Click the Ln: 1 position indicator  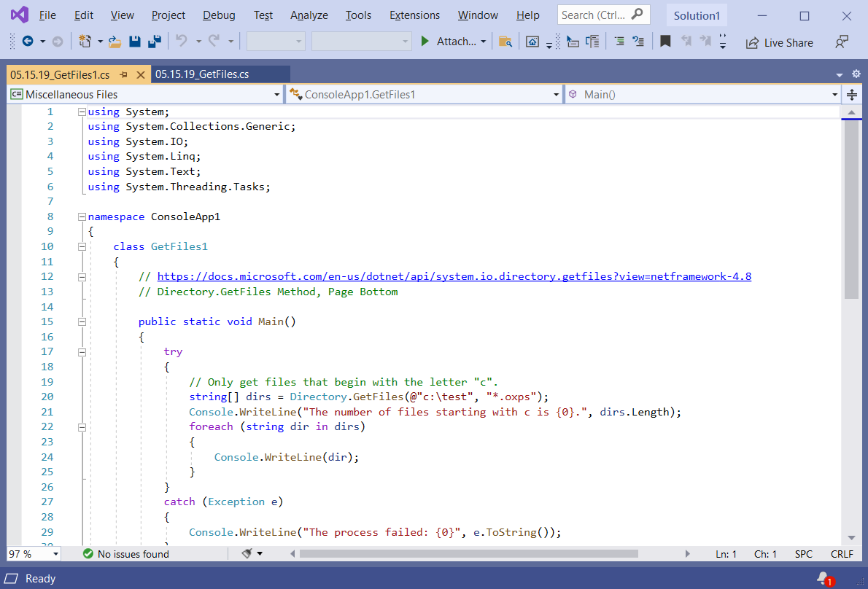tap(726, 553)
